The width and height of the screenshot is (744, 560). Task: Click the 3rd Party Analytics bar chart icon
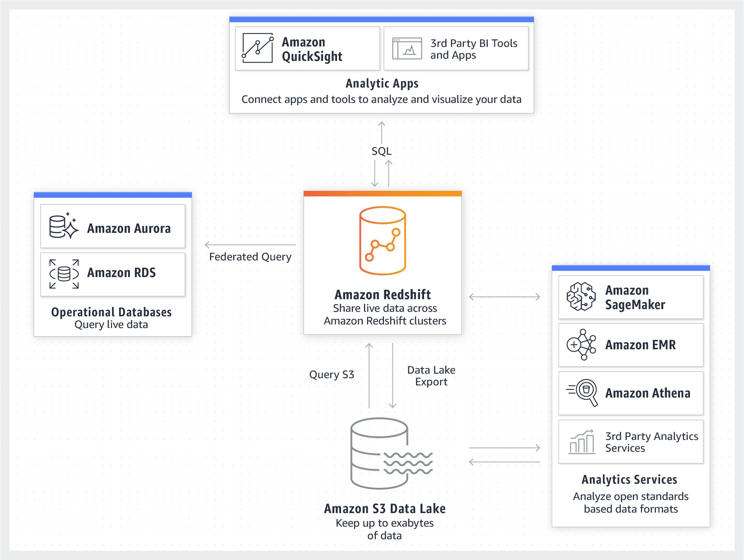coord(582,441)
